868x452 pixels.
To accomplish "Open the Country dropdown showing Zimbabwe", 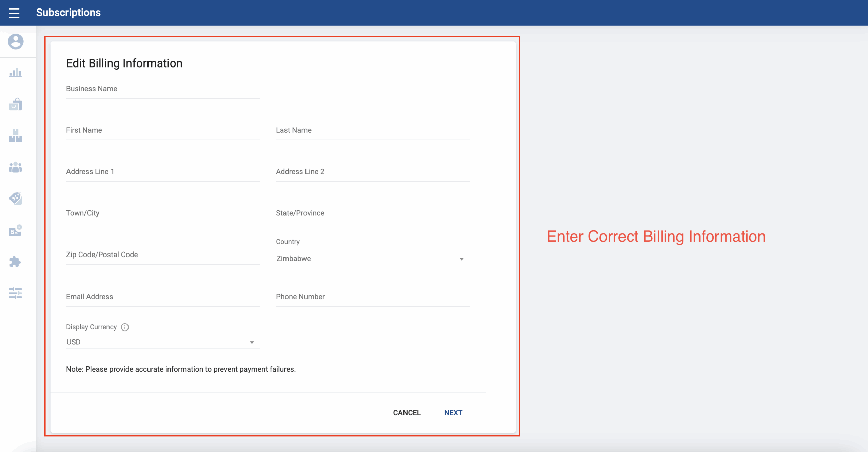I will coord(372,259).
